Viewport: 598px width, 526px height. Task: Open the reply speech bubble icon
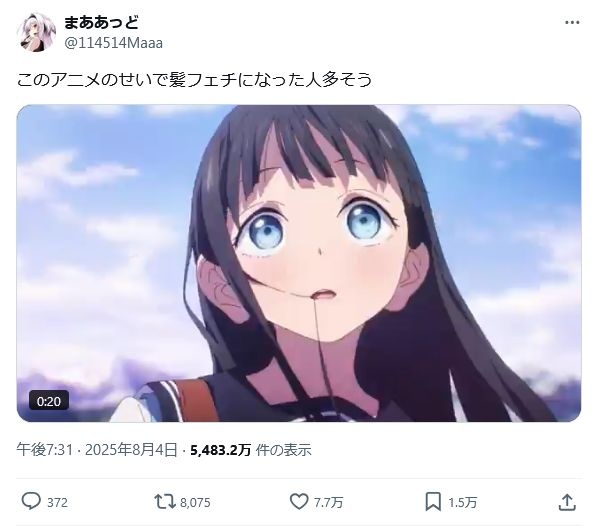click(x=31, y=502)
